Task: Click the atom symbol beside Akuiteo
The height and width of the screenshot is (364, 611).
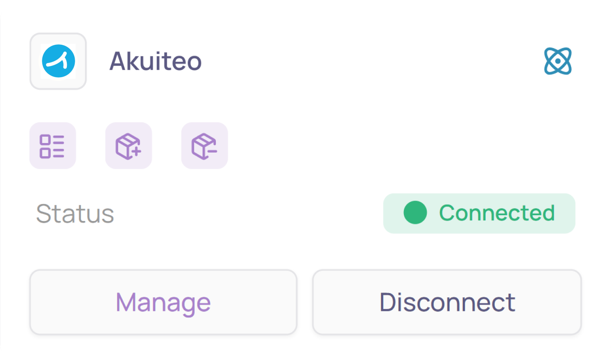Action: point(557,61)
